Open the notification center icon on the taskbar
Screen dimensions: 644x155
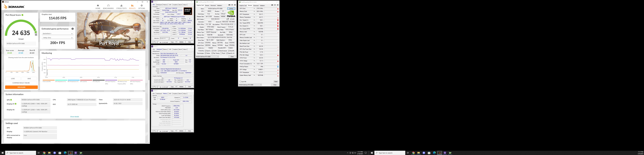pos(366,153)
